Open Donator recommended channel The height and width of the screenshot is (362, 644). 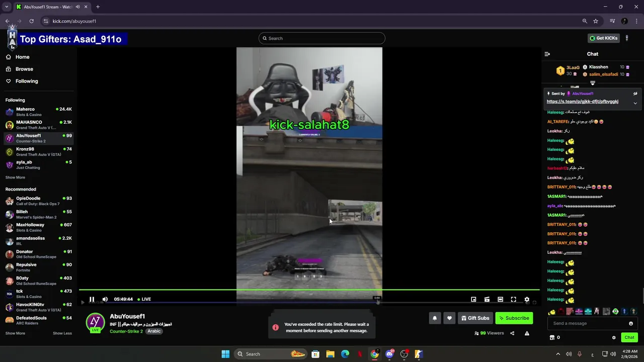coord(38,254)
